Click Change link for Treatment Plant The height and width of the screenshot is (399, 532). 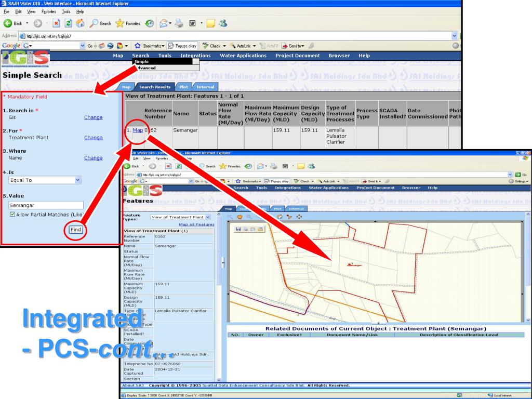pos(94,138)
